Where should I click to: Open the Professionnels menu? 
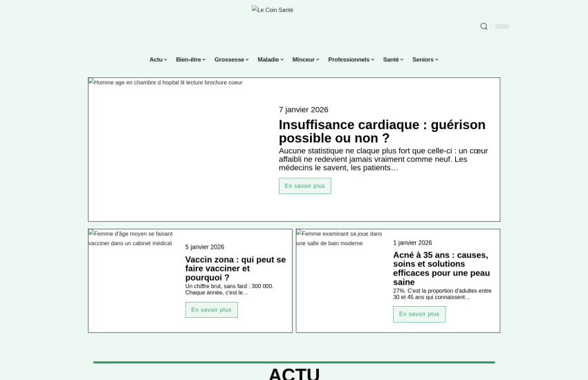[x=350, y=59]
